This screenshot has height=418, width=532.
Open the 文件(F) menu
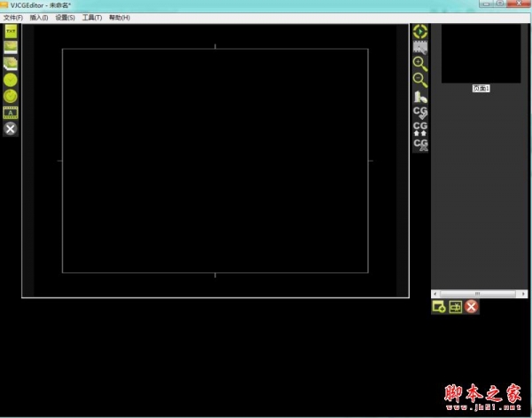coord(13,18)
